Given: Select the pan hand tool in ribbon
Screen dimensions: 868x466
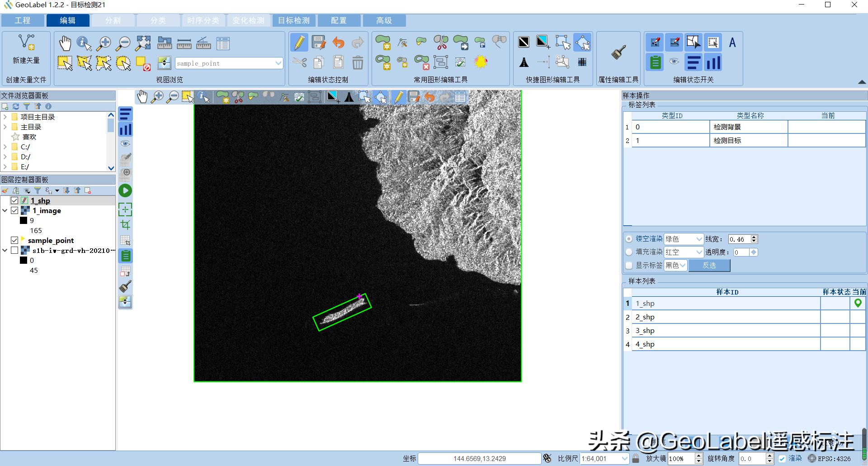Looking at the screenshot, I should (x=65, y=43).
